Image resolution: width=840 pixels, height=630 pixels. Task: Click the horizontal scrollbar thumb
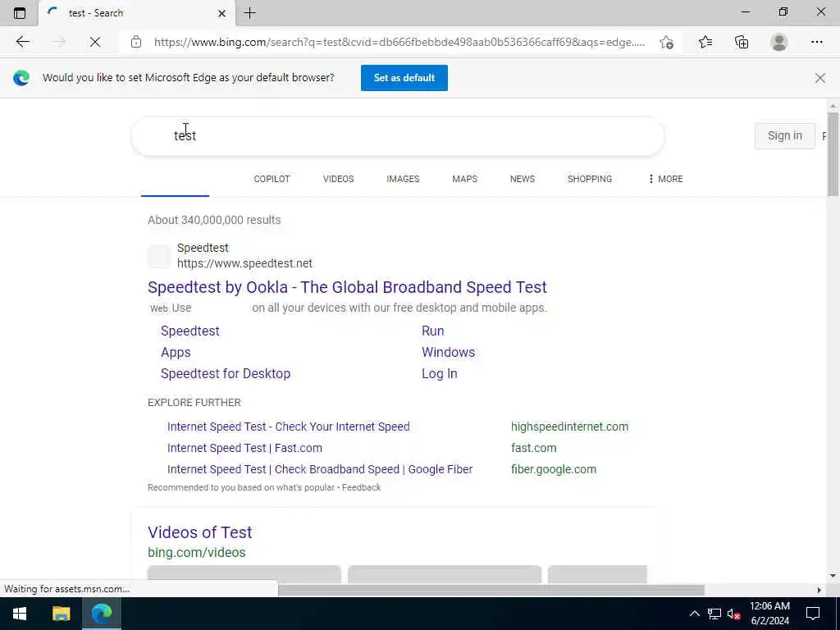click(491, 590)
